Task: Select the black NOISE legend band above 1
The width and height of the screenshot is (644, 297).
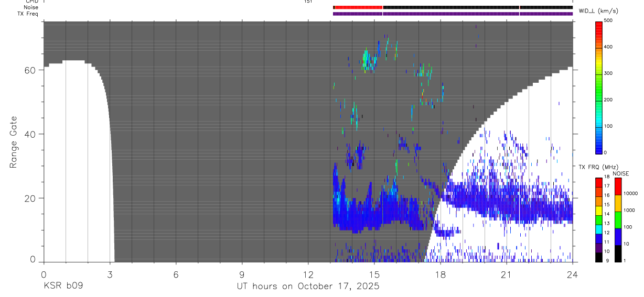Action: click(x=618, y=254)
